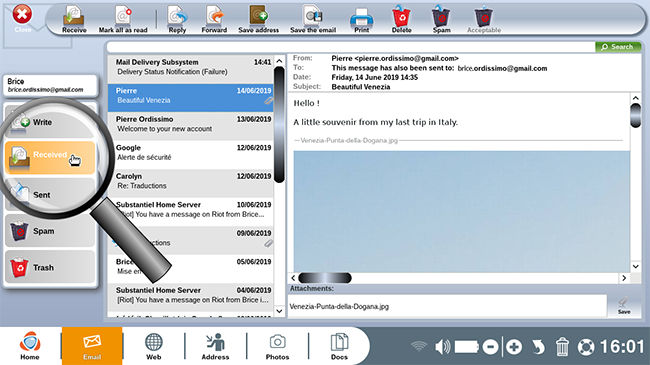The image size is (650, 365).
Task: Open the Photos app in taskbar
Action: tap(277, 346)
